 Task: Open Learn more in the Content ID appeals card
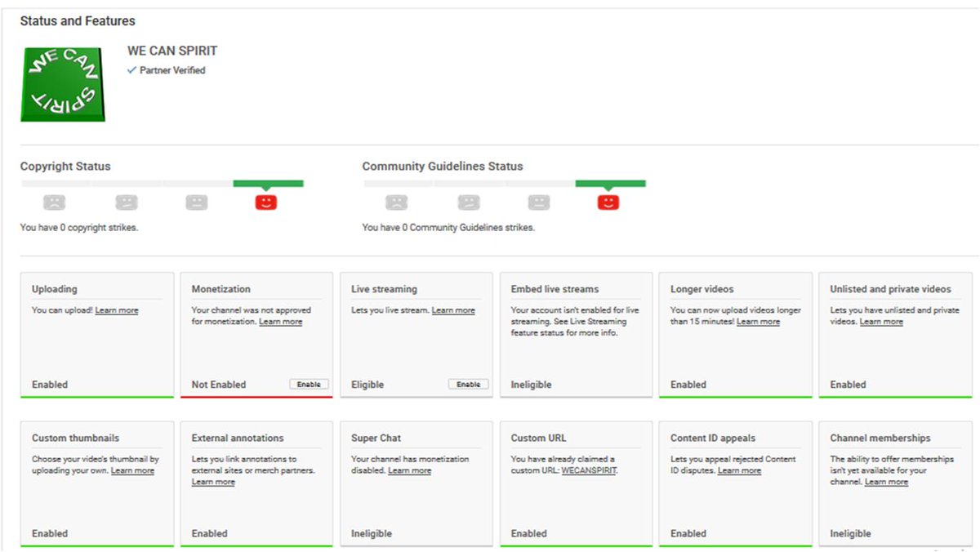click(x=740, y=470)
